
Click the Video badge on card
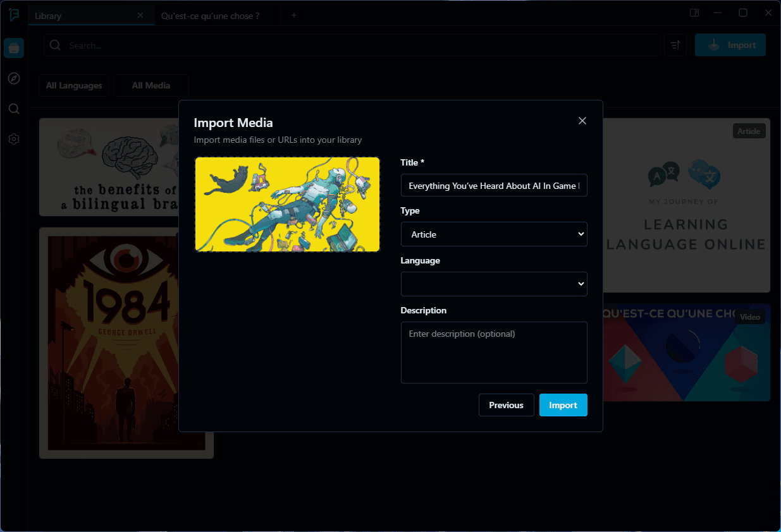[x=750, y=317]
